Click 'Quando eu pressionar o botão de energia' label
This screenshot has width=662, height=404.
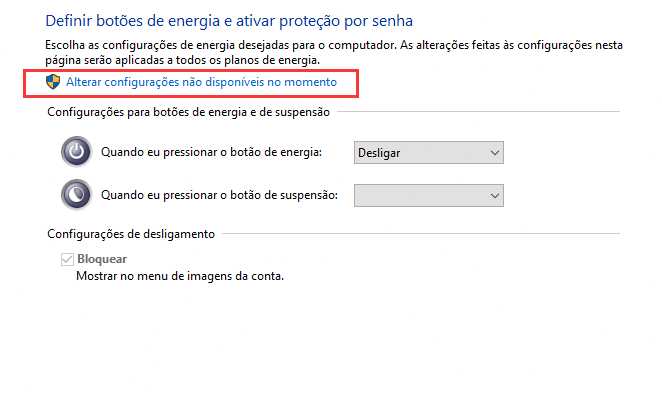[211, 152]
